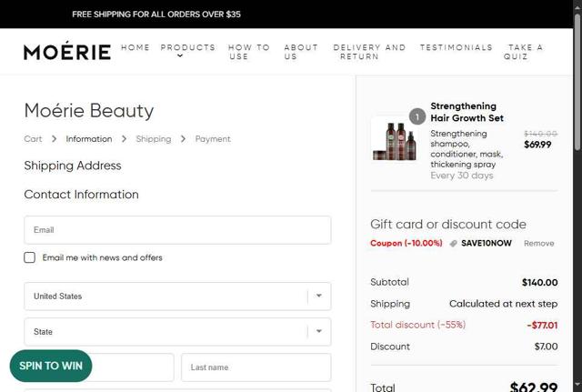Click the free shipping banner text
582x392 pixels.
[156, 15]
